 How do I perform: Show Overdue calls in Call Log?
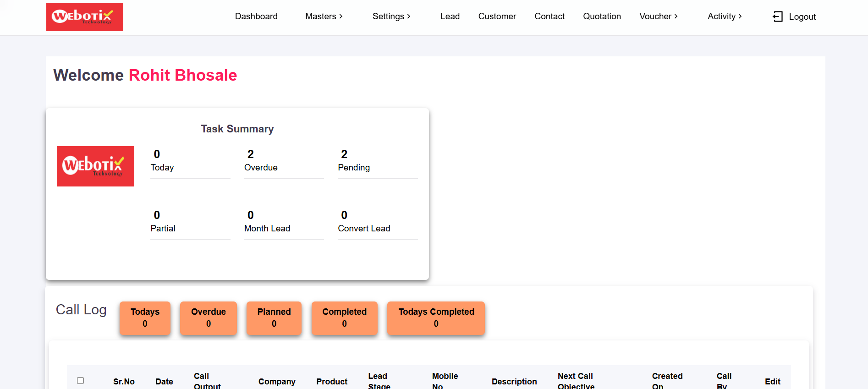[209, 318]
